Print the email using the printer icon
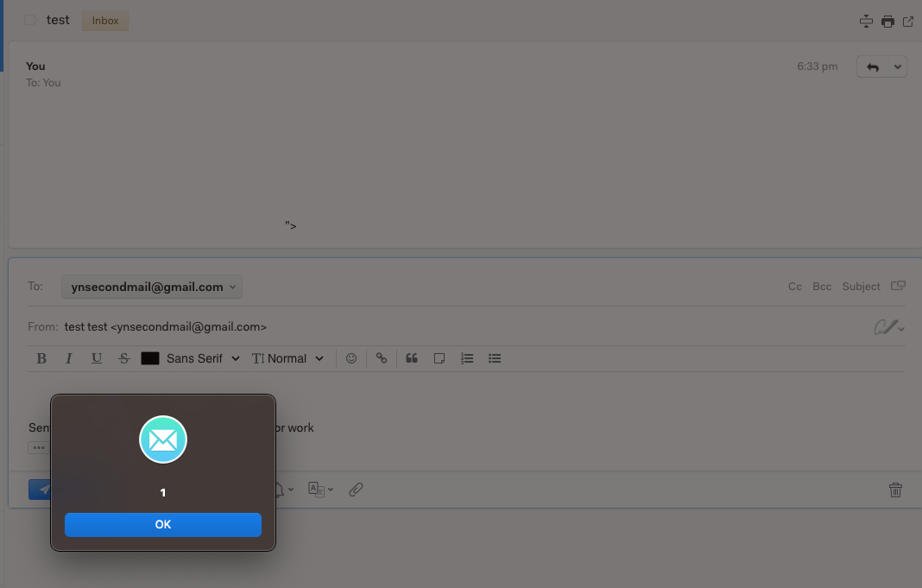This screenshot has height=588, width=922. [887, 22]
